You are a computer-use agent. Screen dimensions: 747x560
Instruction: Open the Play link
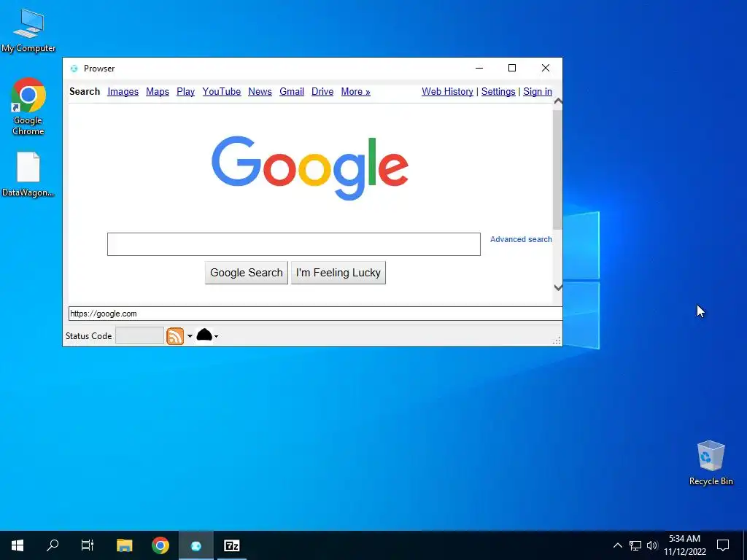coord(186,91)
